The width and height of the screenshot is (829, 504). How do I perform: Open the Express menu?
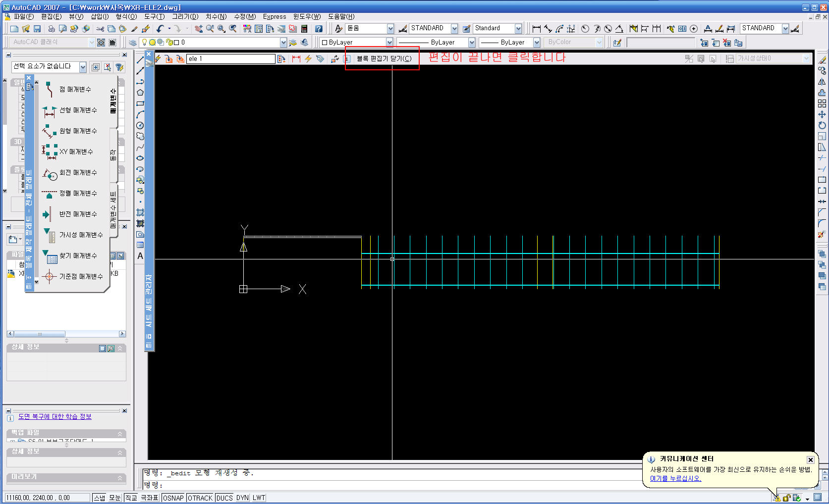tap(274, 16)
